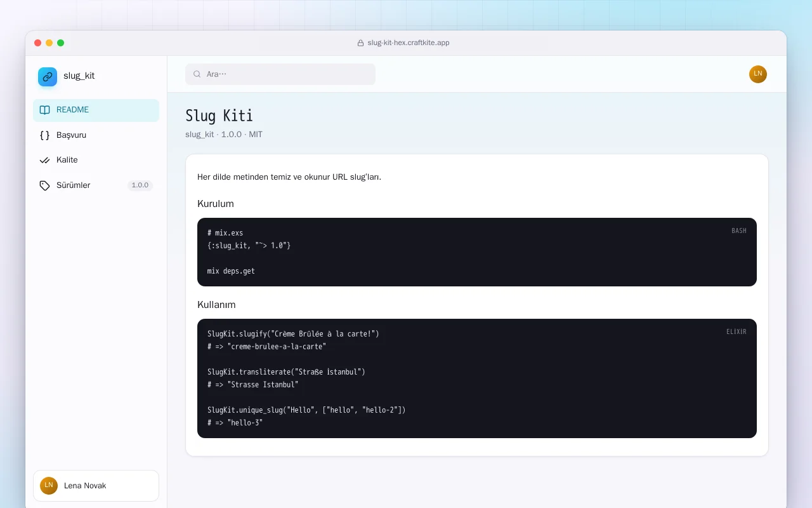The image size is (812, 508).
Task: Click the BASH language label
Action: pos(739,231)
